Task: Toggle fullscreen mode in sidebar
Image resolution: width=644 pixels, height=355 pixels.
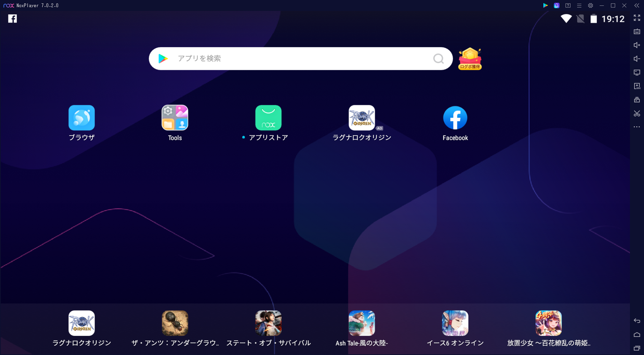Action: [637, 18]
